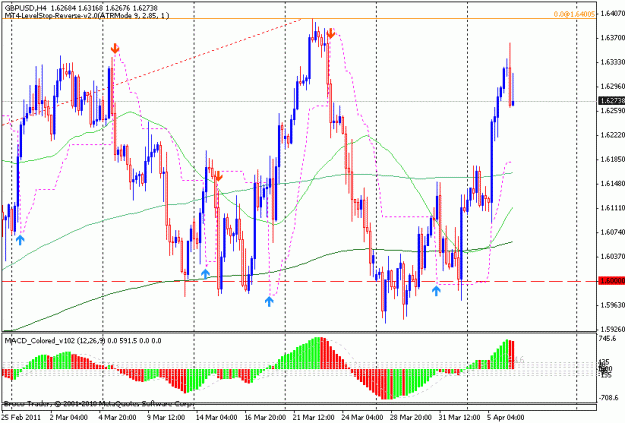Click the 1.60740 price axis label
The height and width of the screenshot is (423, 625).
pyautogui.click(x=612, y=232)
